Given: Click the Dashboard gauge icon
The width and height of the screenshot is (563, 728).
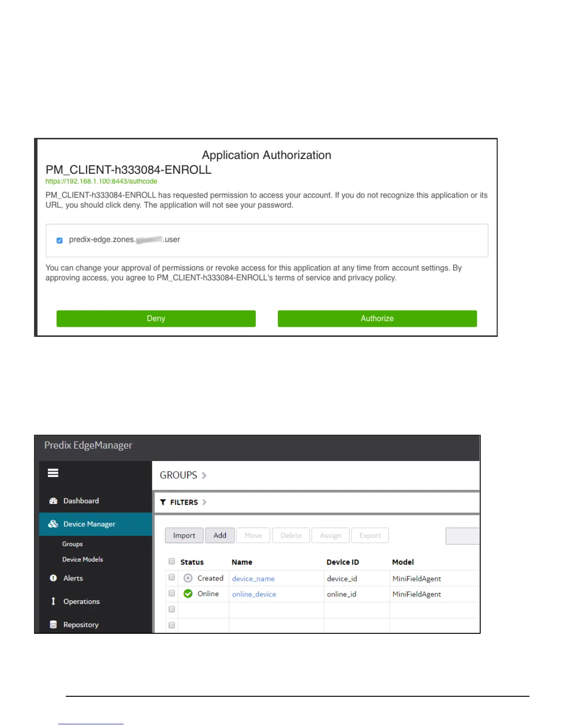Looking at the screenshot, I should 53,501.
